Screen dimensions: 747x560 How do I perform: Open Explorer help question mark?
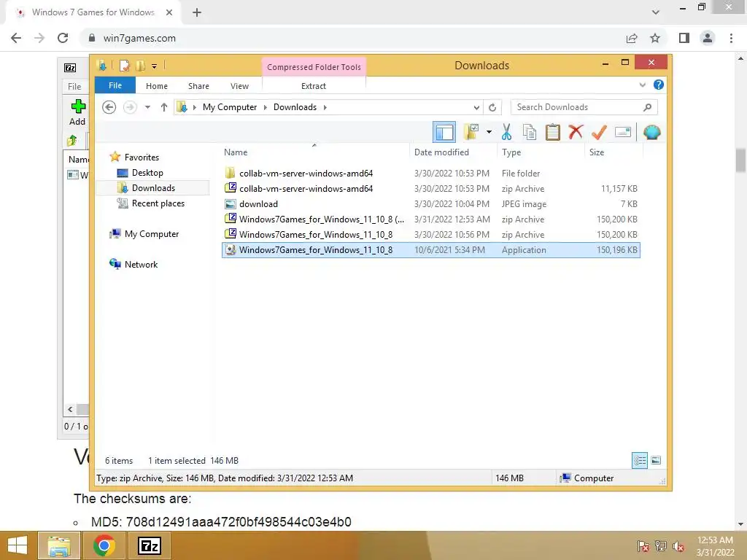click(x=659, y=85)
